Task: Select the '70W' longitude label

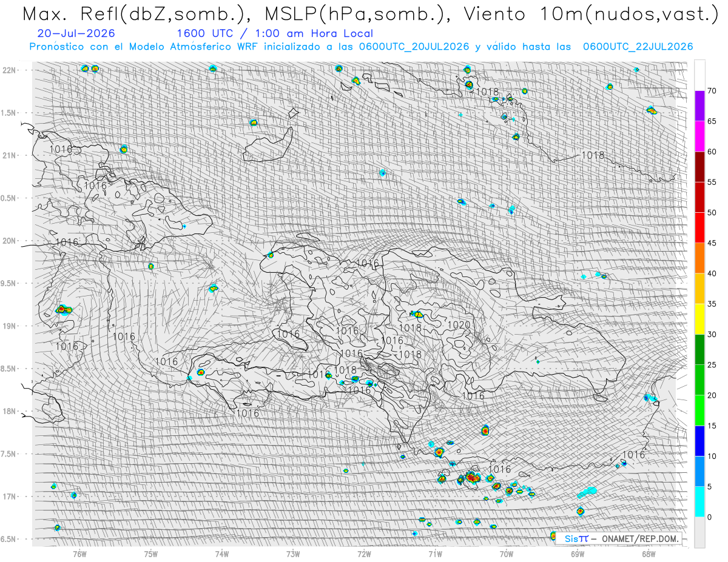Action: coord(506,553)
